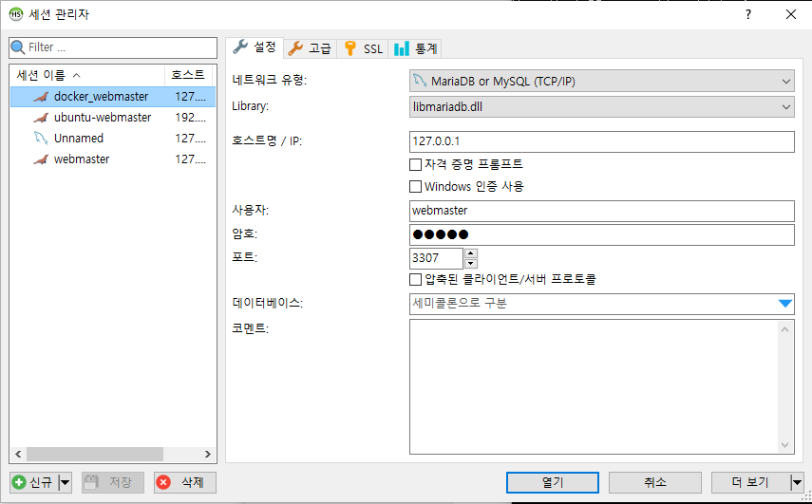Click the 사용자 field containing webmaster
The height and width of the screenshot is (504, 812).
[x=602, y=211]
